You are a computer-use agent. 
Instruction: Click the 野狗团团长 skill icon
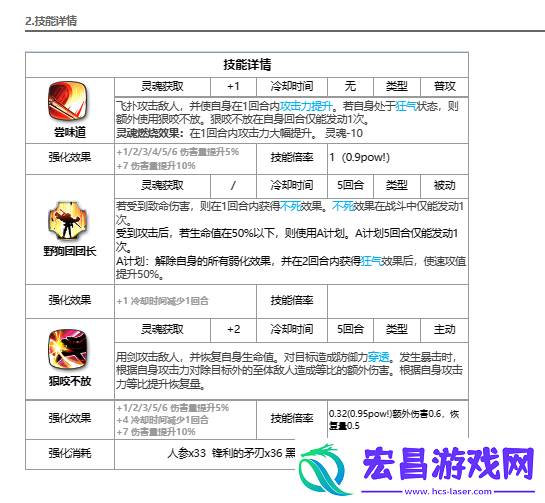tap(68, 220)
